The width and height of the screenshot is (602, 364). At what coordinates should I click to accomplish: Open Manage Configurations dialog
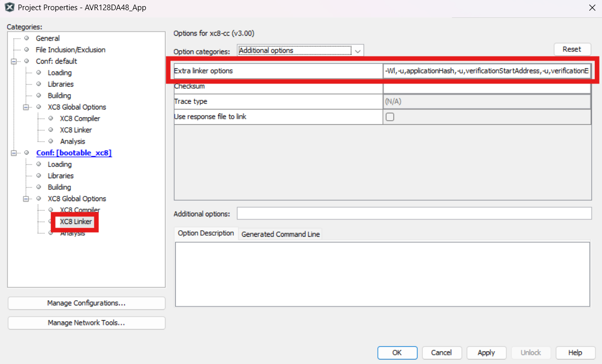click(86, 303)
